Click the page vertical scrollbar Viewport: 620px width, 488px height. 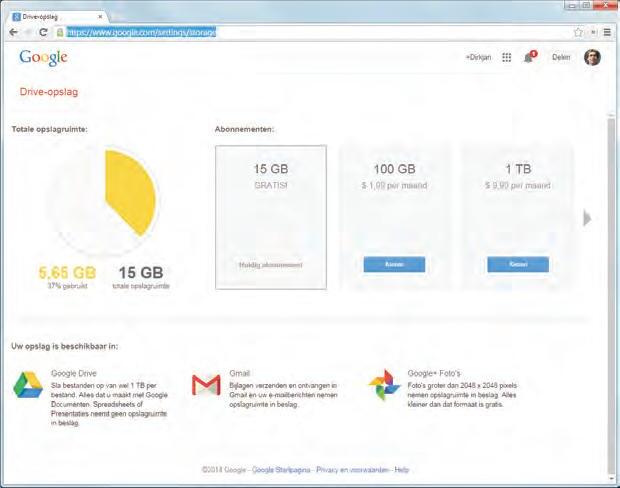tap(611, 297)
